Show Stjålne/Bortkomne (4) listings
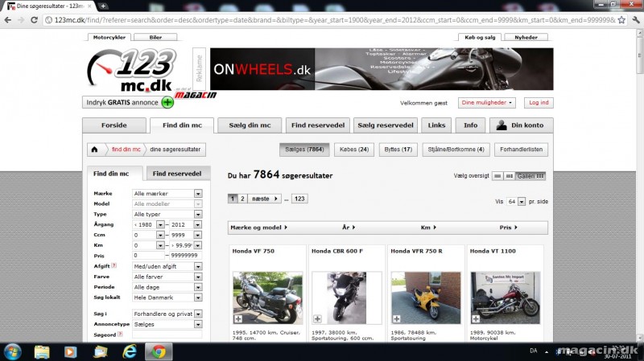 pos(456,150)
